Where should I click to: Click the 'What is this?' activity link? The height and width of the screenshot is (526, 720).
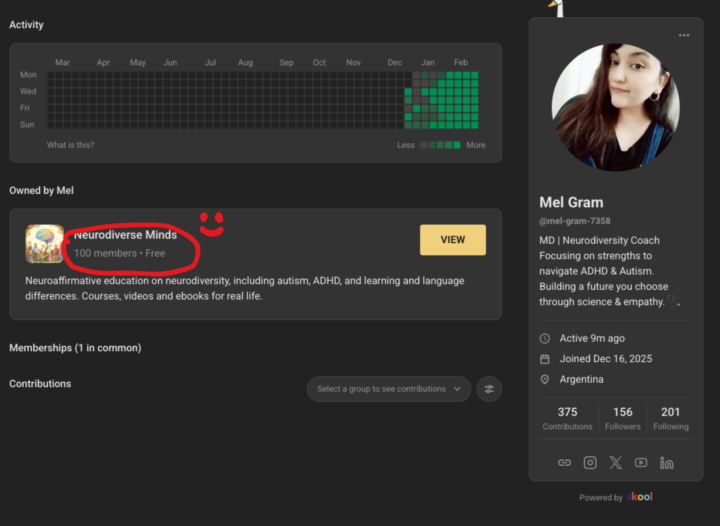tap(70, 145)
